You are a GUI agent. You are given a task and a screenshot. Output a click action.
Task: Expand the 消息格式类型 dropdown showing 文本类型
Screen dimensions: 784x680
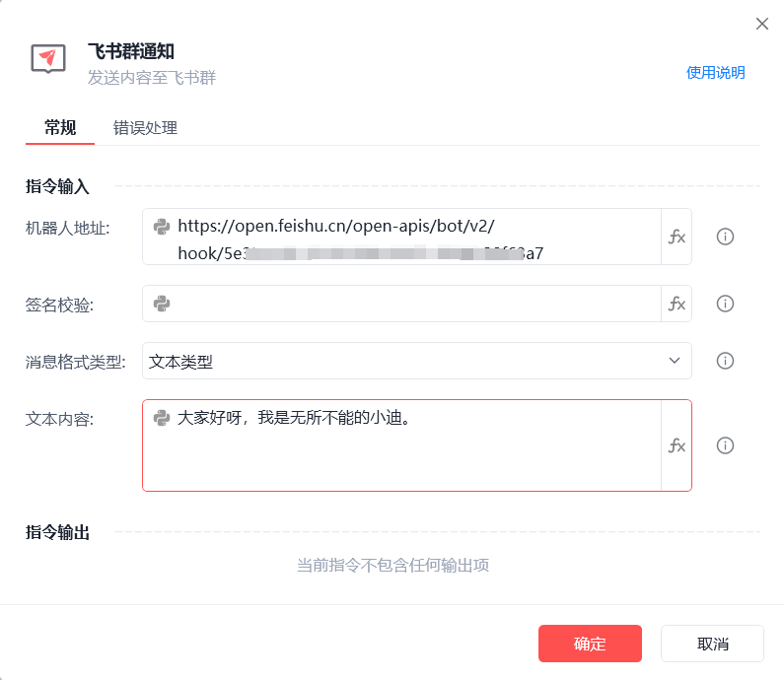[416, 361]
